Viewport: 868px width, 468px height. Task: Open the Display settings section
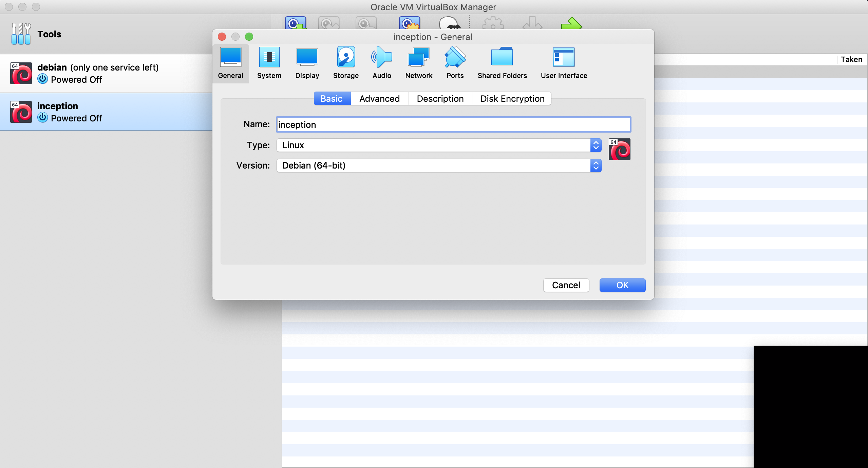point(307,63)
